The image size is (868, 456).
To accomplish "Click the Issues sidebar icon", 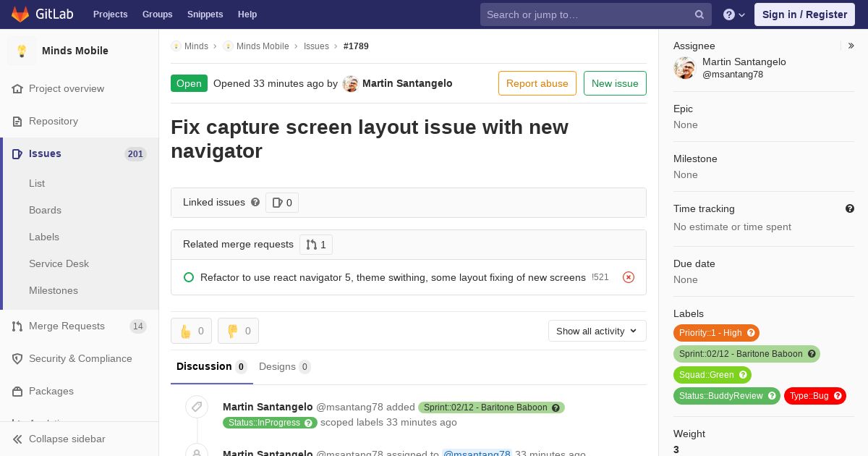I will point(17,153).
